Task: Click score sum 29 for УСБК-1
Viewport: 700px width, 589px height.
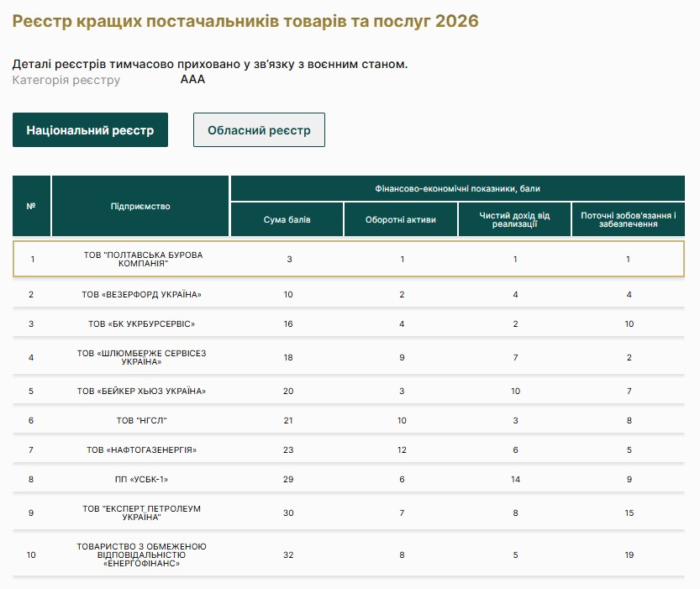Action: [288, 479]
